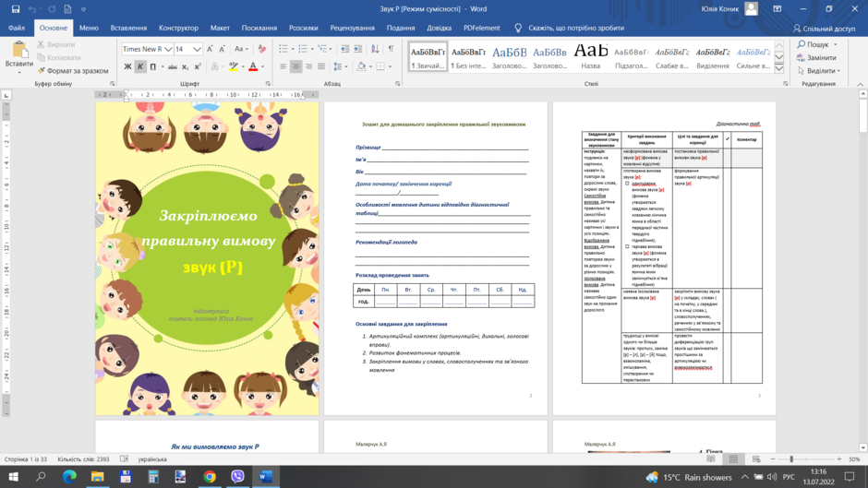The height and width of the screenshot is (488, 868).
Task: Switch to the Рецензування tab
Action: coord(352,29)
